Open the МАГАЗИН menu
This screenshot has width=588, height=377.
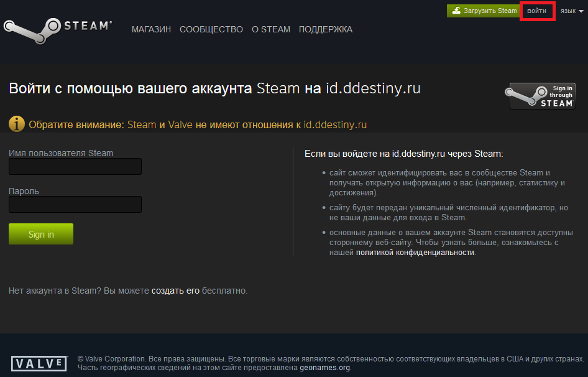point(151,29)
